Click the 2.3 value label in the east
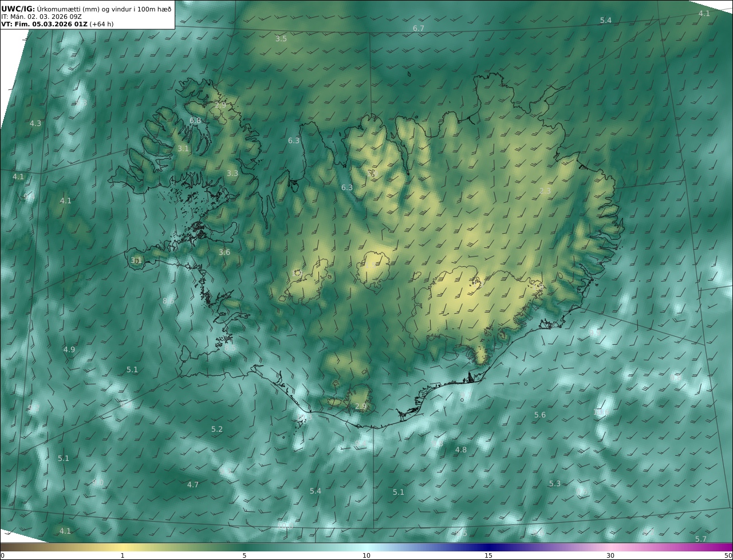This screenshot has width=733, height=560. coord(545,191)
